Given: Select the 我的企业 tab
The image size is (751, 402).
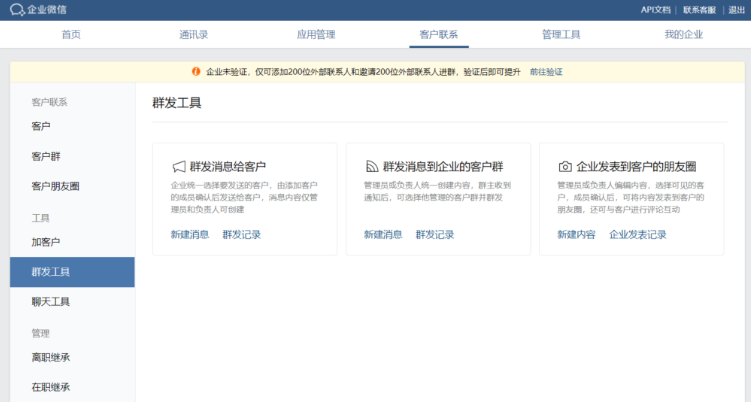Looking at the screenshot, I should click(683, 34).
